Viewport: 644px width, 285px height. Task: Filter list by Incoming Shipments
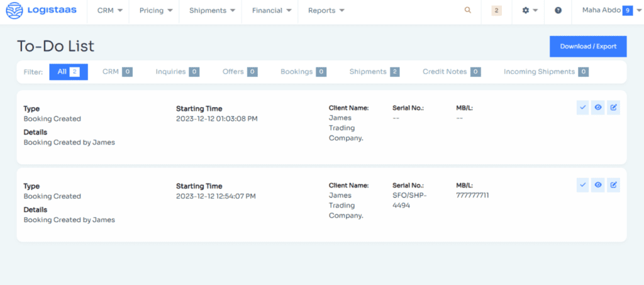(x=545, y=72)
